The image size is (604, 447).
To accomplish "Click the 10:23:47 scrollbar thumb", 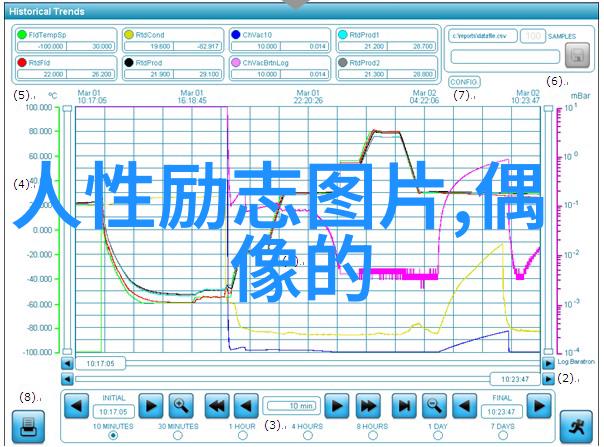I will coord(515,379).
